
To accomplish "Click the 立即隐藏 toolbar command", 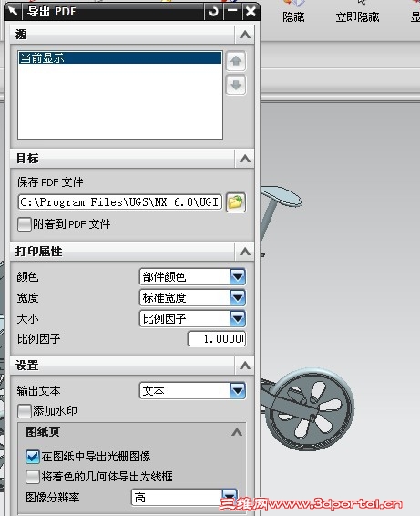I will tap(357, 13).
